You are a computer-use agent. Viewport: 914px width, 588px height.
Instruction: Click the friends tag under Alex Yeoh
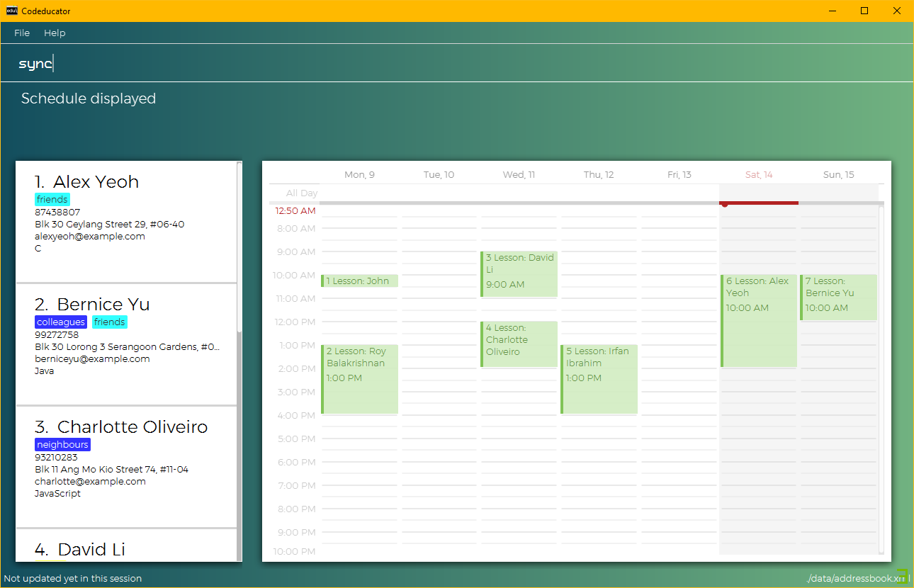coord(52,200)
